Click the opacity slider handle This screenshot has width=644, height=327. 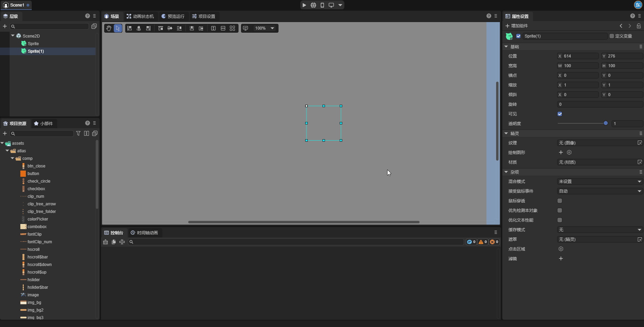pyautogui.click(x=605, y=123)
